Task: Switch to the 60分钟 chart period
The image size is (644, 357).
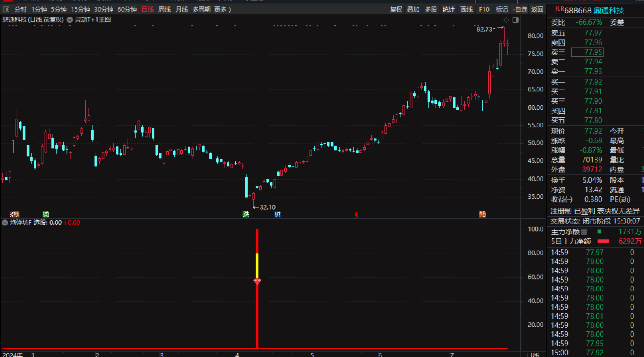Action: [x=127, y=9]
